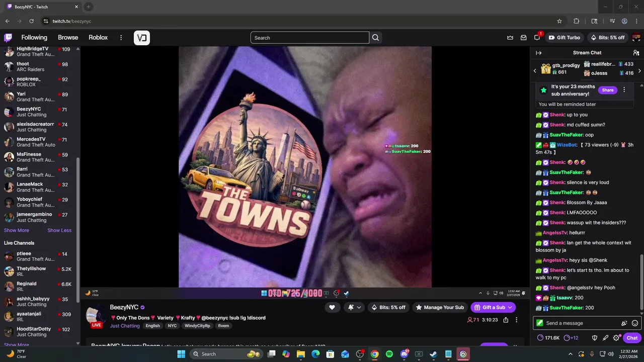Click the heart unfollow icon
Viewport: 644px width, 362px height.
(332, 307)
